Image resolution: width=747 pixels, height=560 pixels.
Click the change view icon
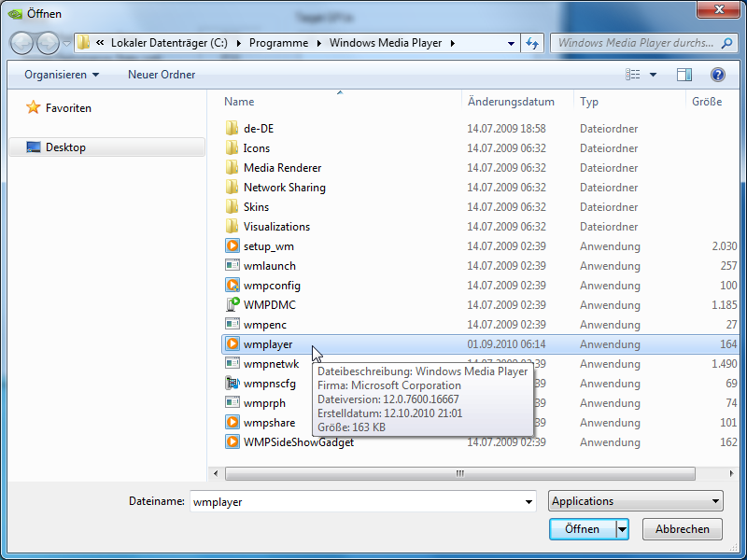(634, 75)
